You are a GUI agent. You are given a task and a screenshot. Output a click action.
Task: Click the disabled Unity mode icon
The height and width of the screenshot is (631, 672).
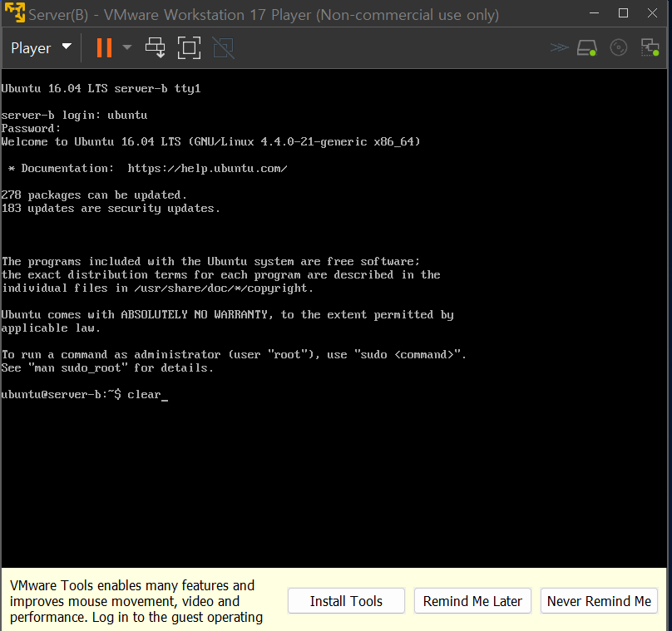point(223,48)
